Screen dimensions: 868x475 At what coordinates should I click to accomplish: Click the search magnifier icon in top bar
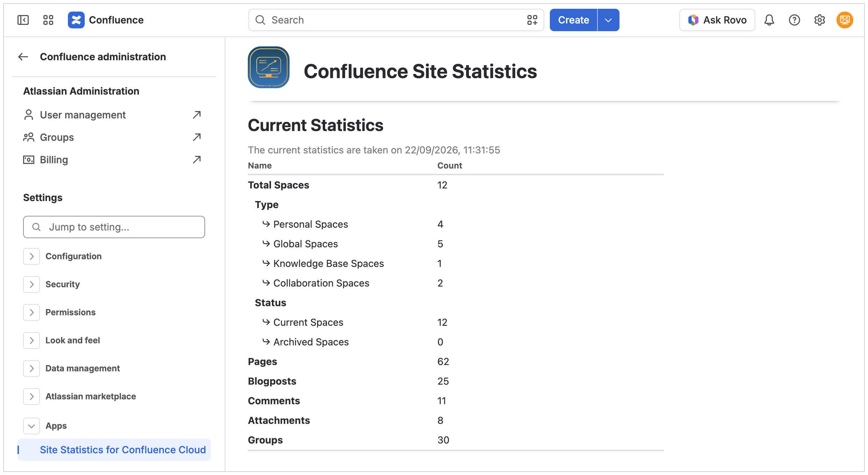[260, 20]
